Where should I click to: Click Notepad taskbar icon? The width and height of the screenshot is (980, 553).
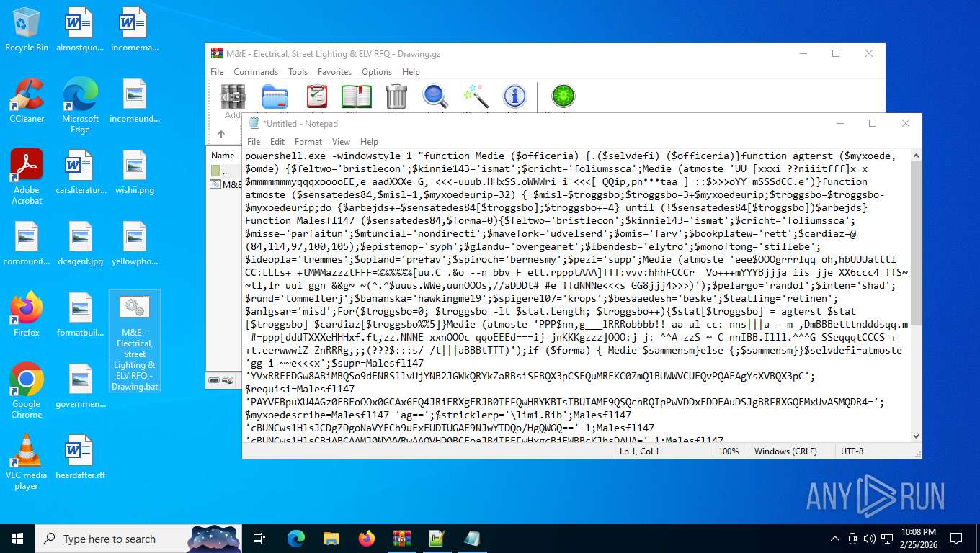click(x=472, y=539)
